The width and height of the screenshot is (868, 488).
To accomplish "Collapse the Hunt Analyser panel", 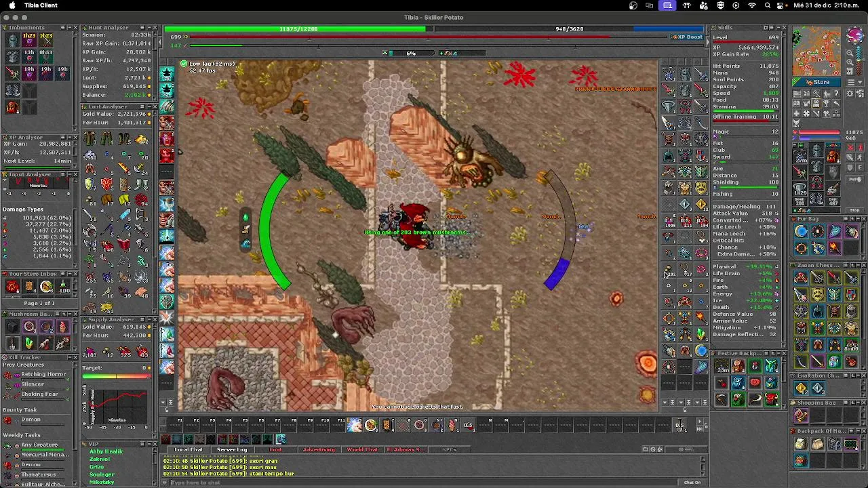I will pyautogui.click(x=149, y=28).
